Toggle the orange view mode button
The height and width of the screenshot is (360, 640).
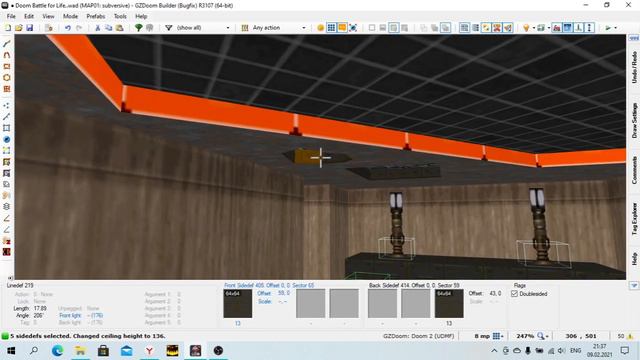(342, 28)
